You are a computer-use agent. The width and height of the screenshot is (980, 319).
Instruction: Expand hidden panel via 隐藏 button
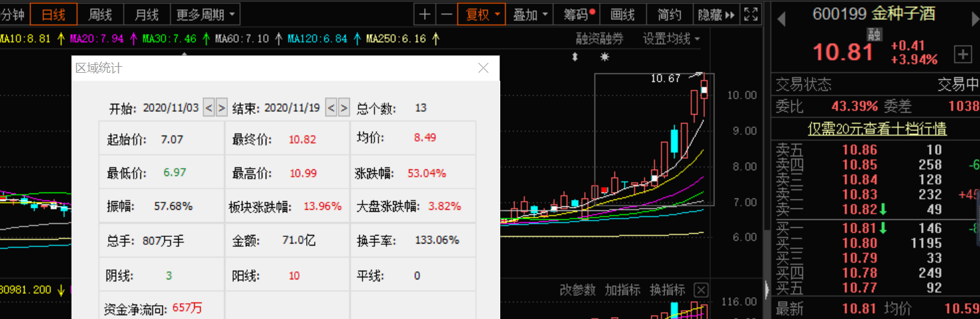(x=716, y=15)
